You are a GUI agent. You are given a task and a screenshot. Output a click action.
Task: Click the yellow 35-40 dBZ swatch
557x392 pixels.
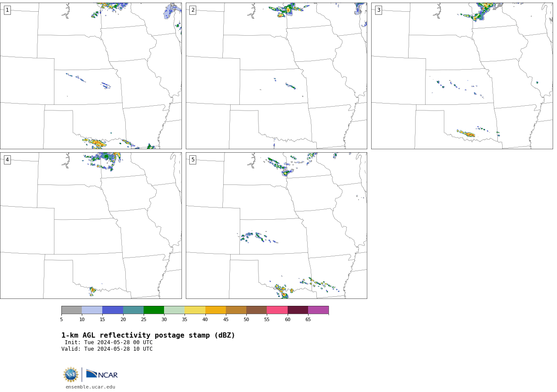coord(195,310)
